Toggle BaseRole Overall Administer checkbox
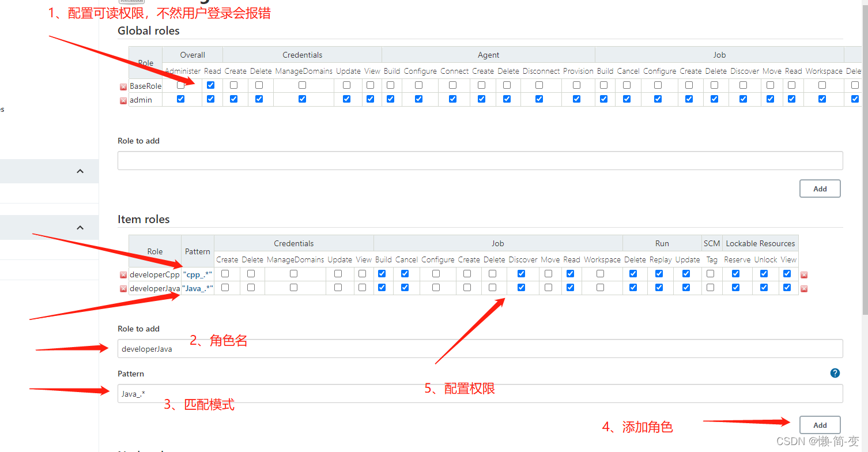Screen dimensions: 868x452 coord(181,85)
